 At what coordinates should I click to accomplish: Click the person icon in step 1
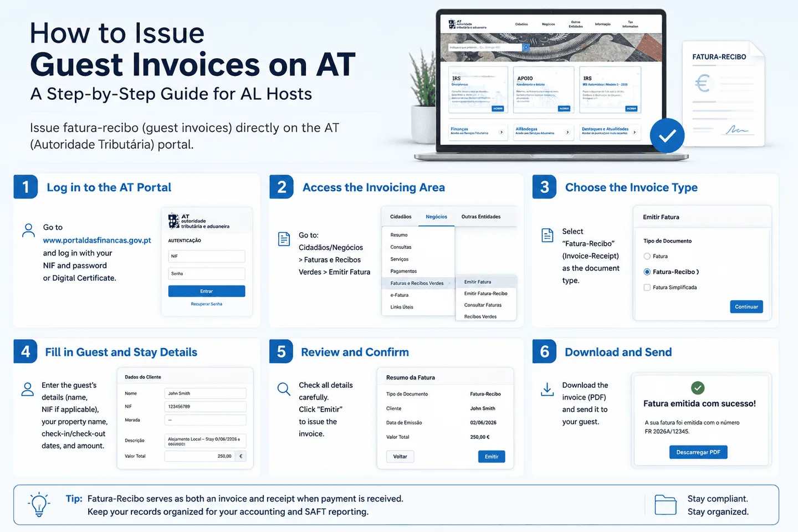pyautogui.click(x=28, y=231)
